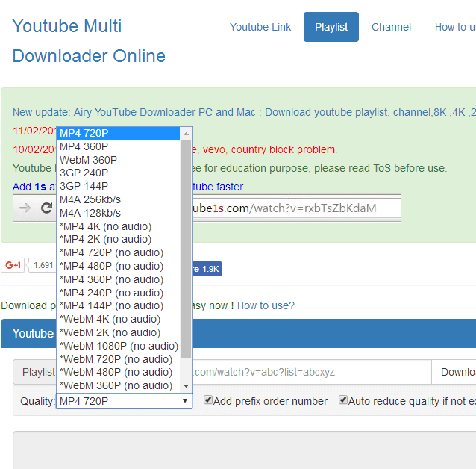Select 3GP 144P quality option
This screenshot has width=476, height=469.
pos(118,186)
